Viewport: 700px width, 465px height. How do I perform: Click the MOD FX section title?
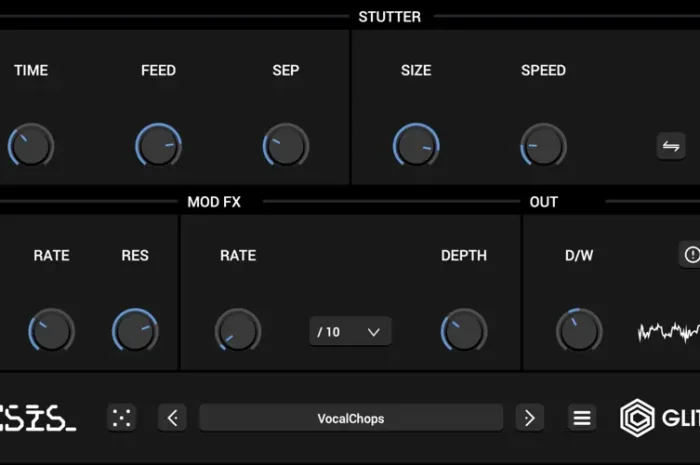pyautogui.click(x=214, y=202)
